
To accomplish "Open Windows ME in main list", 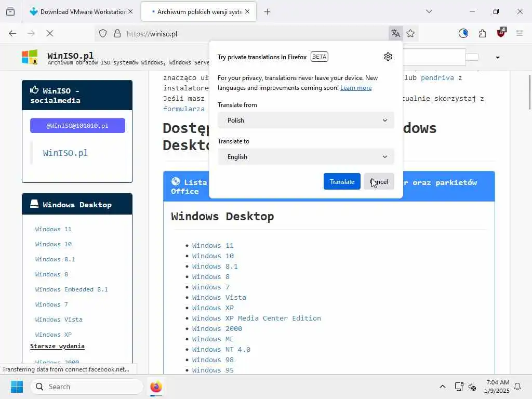I will click(212, 339).
